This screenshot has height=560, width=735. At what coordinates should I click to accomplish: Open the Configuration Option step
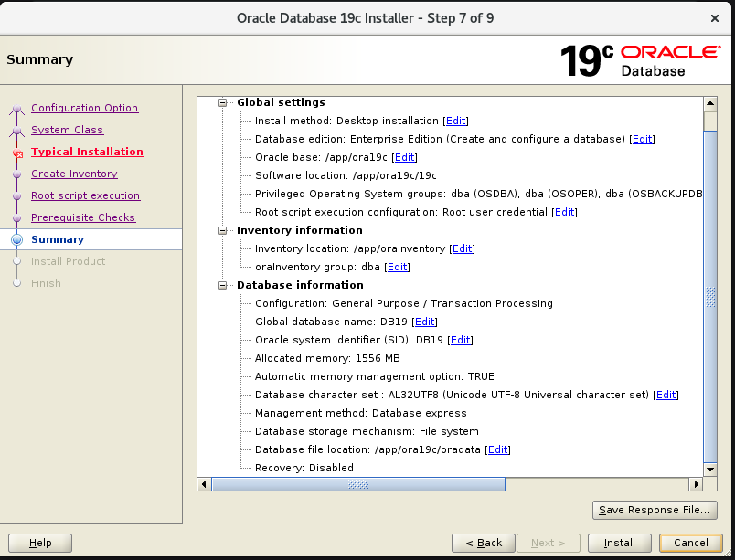click(x=84, y=108)
